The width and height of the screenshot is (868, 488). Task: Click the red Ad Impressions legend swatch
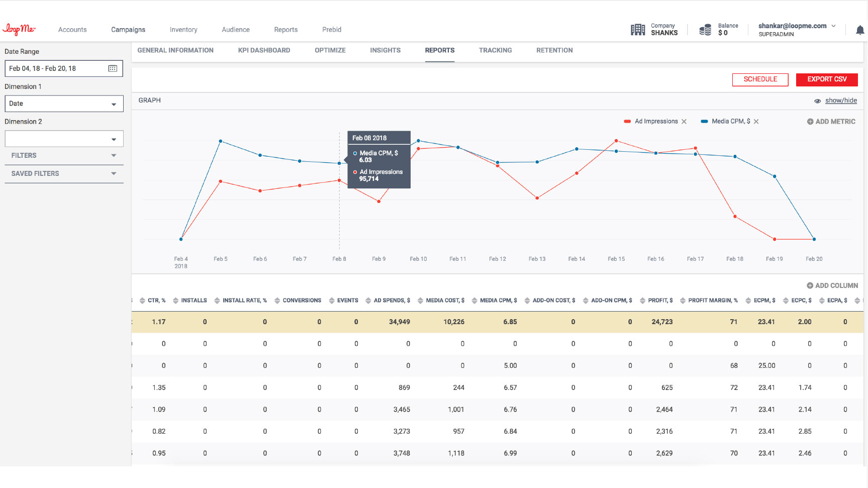click(x=627, y=122)
